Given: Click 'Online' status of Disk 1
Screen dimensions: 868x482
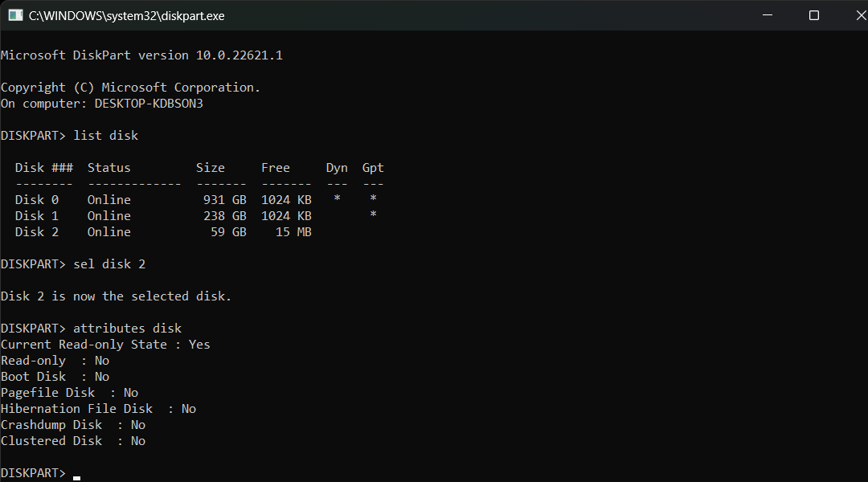Looking at the screenshot, I should coord(109,216).
